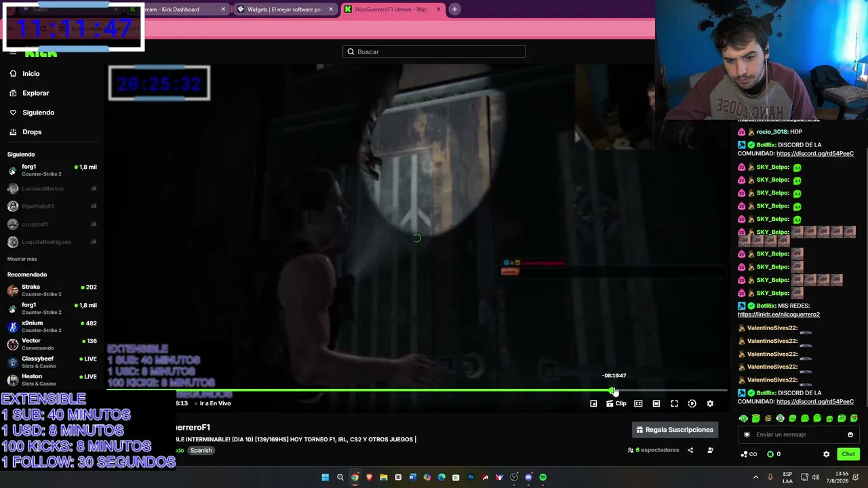Open PipoPolloF1 channel in sidebar
This screenshot has height=488, width=868.
pos(52,206)
